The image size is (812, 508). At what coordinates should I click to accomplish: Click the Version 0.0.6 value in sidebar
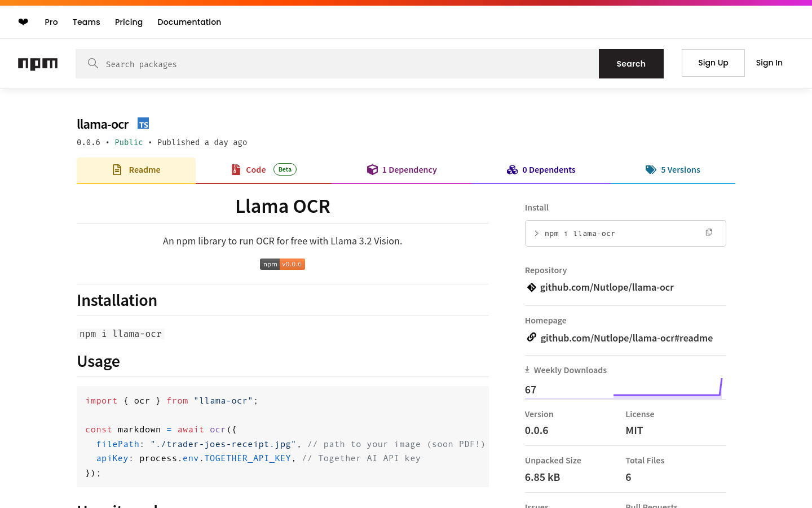(536, 430)
